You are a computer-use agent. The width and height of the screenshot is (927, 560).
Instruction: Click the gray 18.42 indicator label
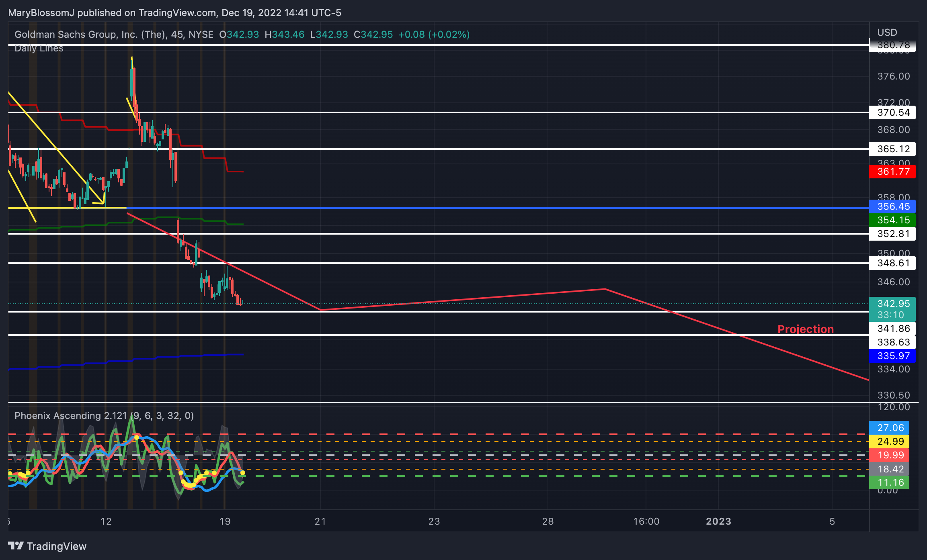pos(889,469)
